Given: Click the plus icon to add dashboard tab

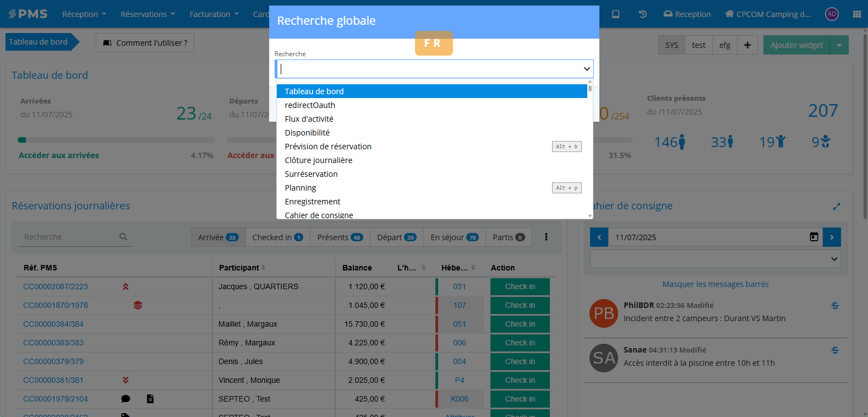Looking at the screenshot, I should point(747,45).
